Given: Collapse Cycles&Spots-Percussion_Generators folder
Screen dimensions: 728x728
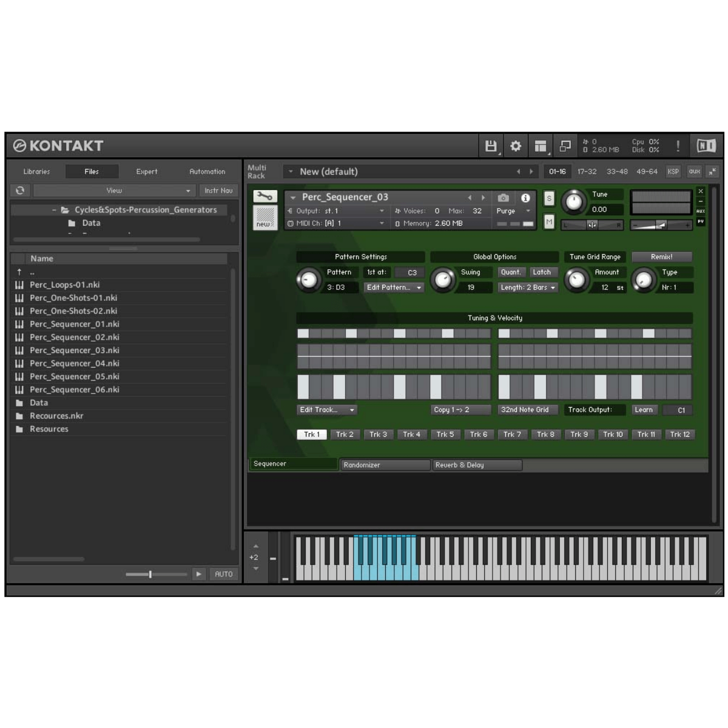Looking at the screenshot, I should tap(54, 210).
